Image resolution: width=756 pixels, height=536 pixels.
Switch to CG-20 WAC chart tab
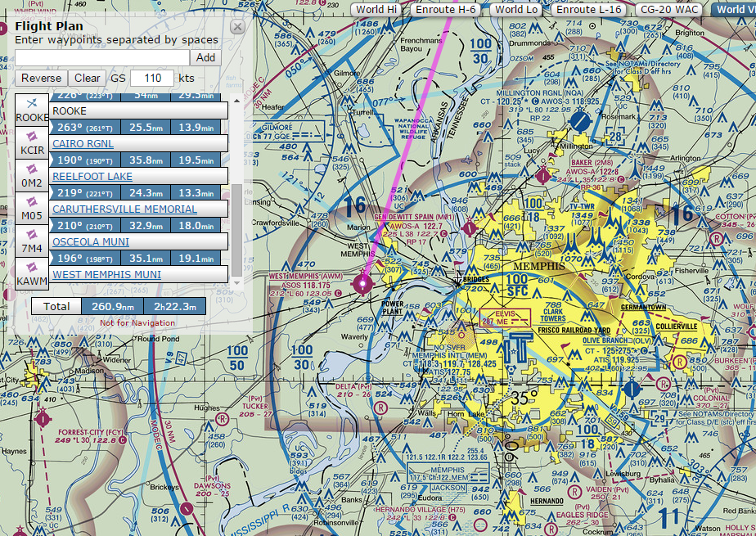coord(669,9)
